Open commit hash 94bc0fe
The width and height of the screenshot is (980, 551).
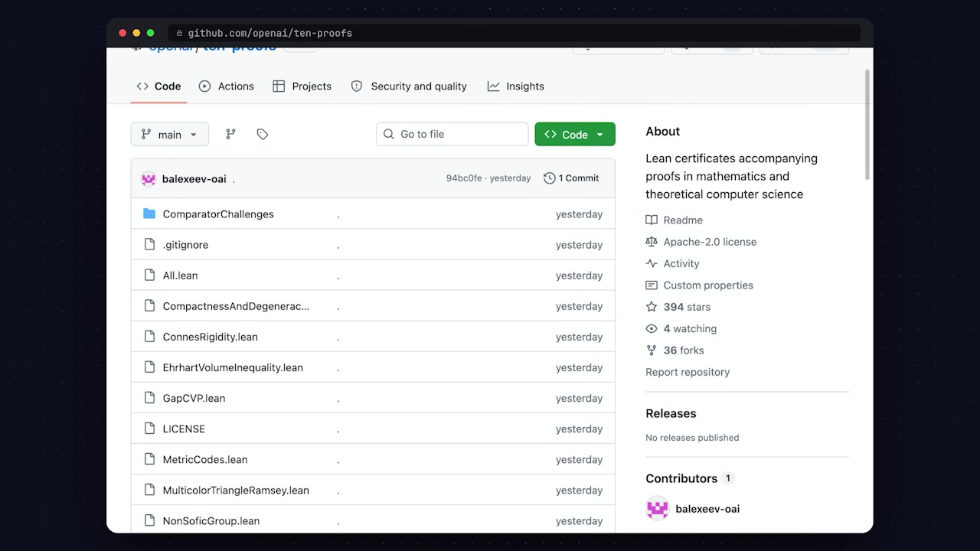tap(464, 178)
